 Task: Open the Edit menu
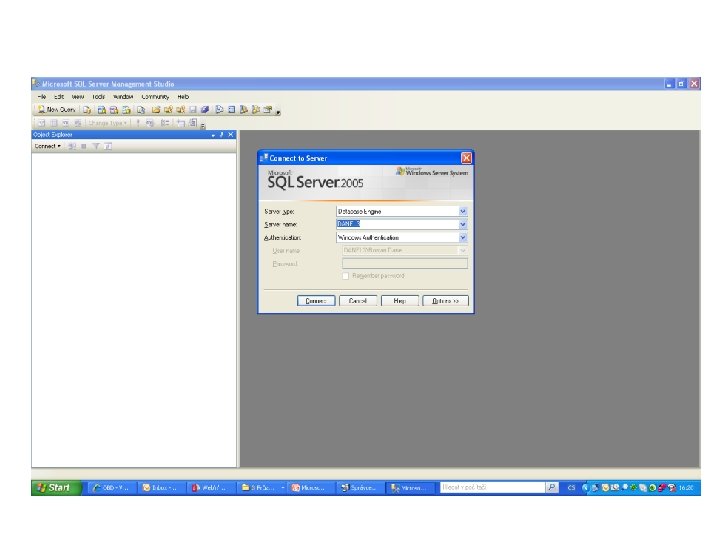59,97
